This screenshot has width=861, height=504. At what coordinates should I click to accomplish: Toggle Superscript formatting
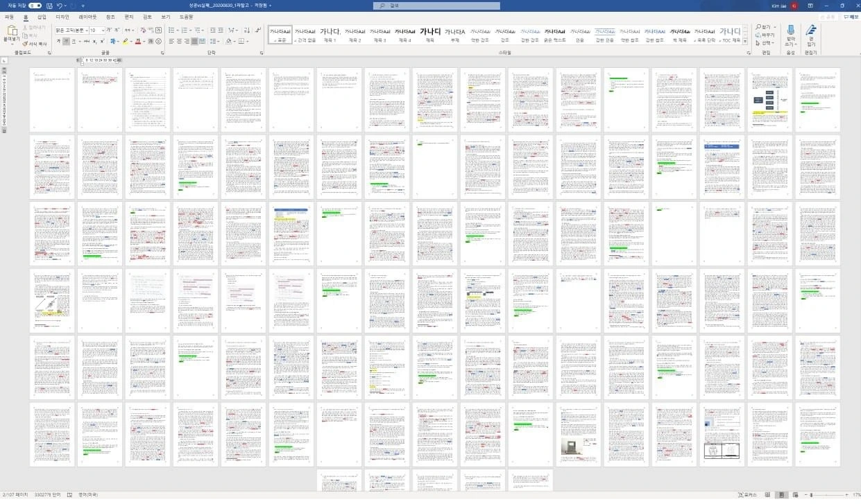pyautogui.click(x=103, y=42)
